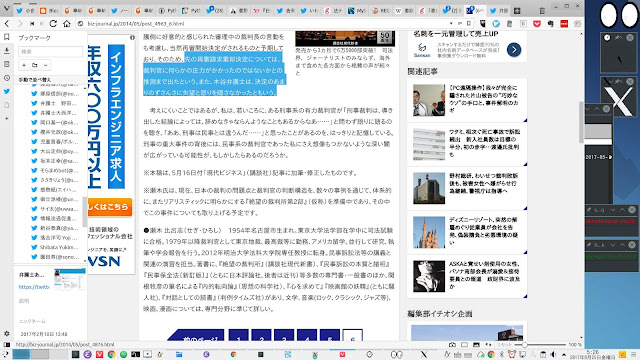Go back to the previous page
640x360 pixels.
pyautogui.click(x=7, y=24)
